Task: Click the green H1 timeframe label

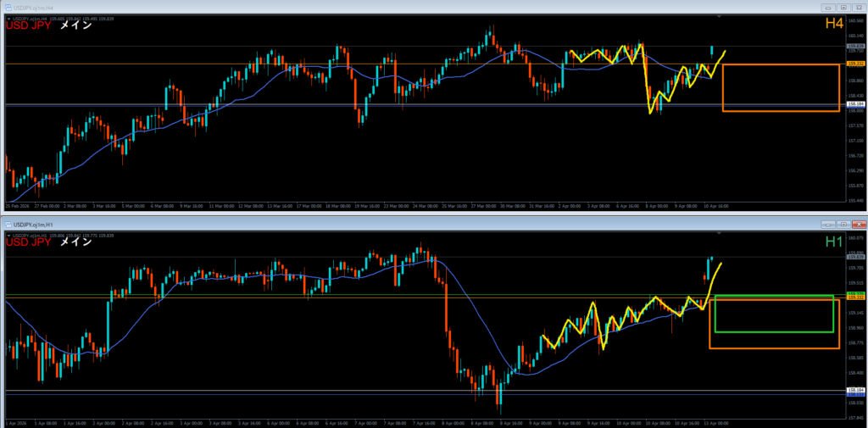Action: (x=834, y=242)
